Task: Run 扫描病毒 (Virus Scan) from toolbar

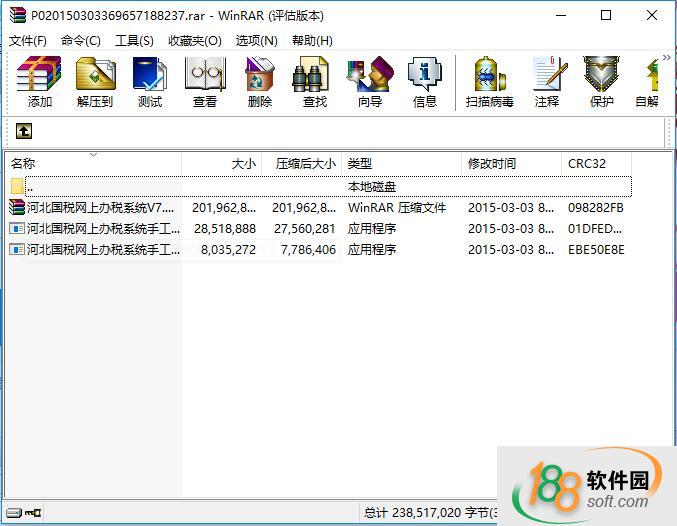Action: point(490,81)
